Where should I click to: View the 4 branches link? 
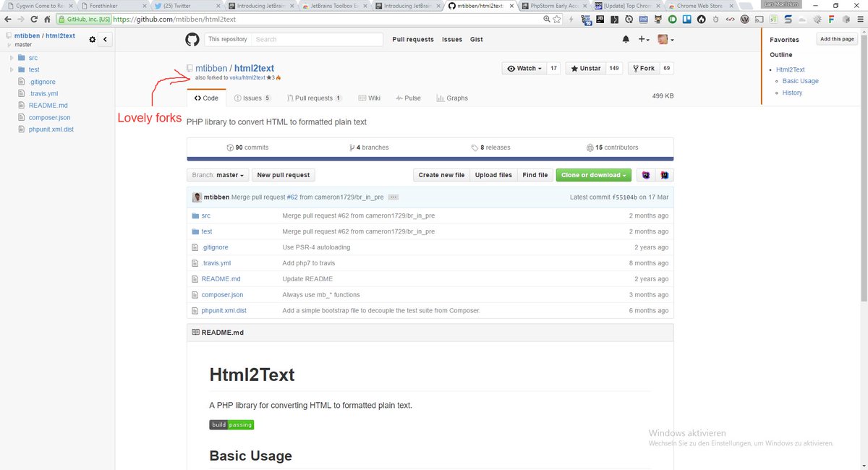coord(369,148)
